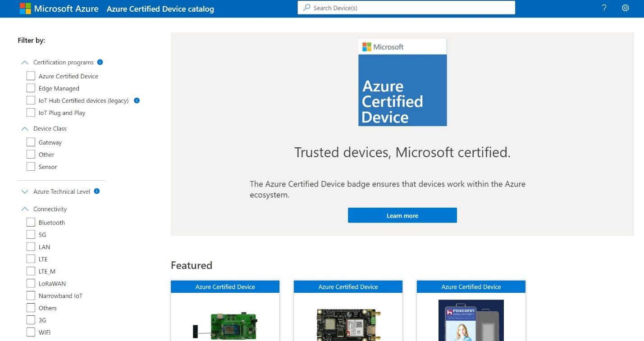Click the search magnifier icon

pos(307,8)
